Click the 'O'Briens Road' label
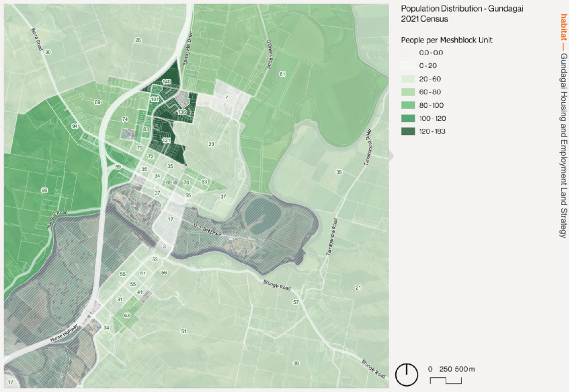This screenshot has width=569, height=392. pos(270,54)
